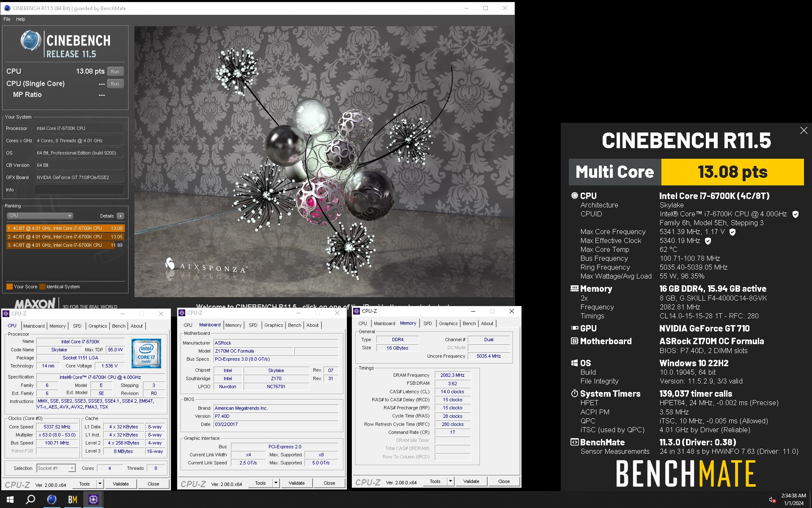This screenshot has height=508, width=812.
Task: Open Selection Socket #1 dropdown
Action: [56, 468]
